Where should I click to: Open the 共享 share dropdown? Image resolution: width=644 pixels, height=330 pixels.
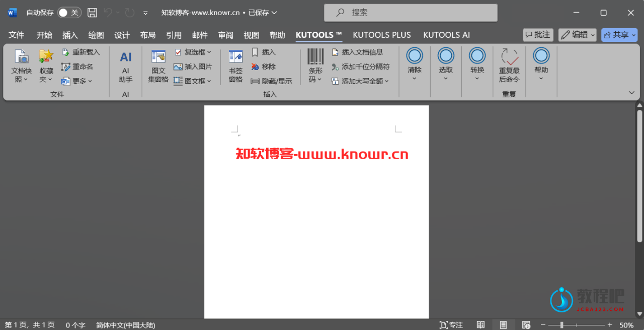619,35
